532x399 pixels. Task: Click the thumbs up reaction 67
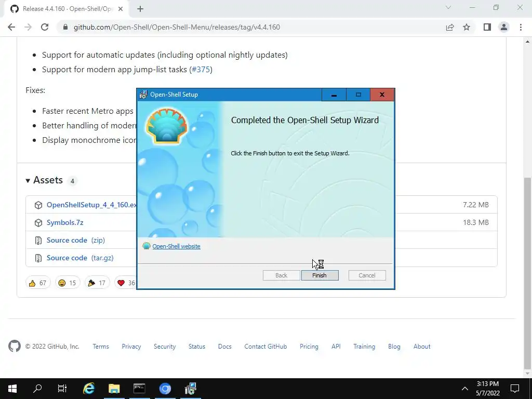pyautogui.click(x=38, y=283)
